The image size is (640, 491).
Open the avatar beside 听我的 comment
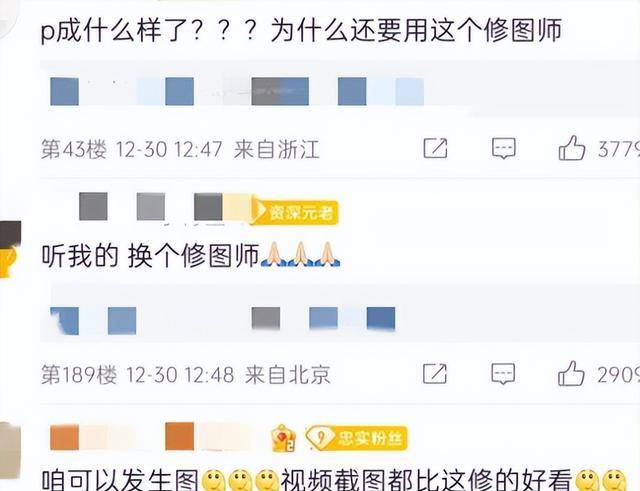coord(10,249)
